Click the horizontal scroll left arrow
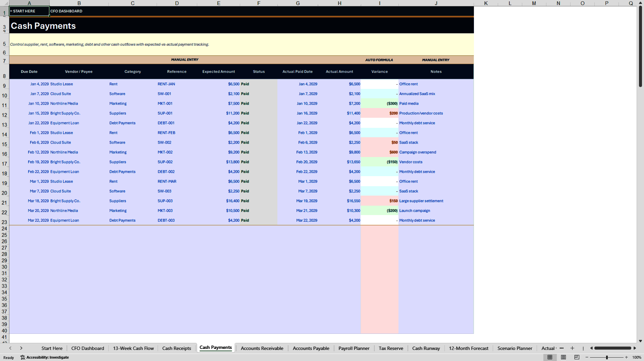Screen dimensions: 644x361 [591, 348]
